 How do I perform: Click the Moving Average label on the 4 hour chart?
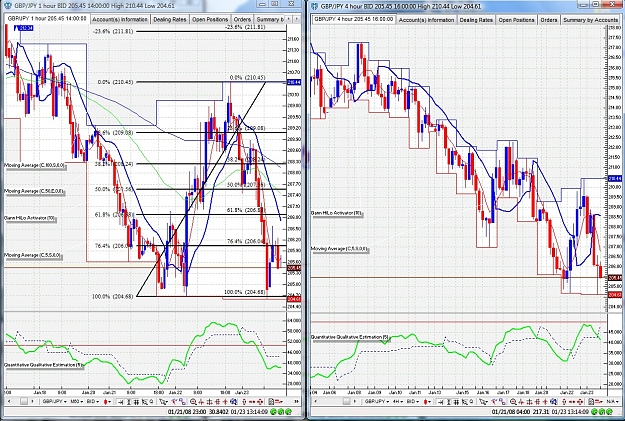pyautogui.click(x=339, y=249)
